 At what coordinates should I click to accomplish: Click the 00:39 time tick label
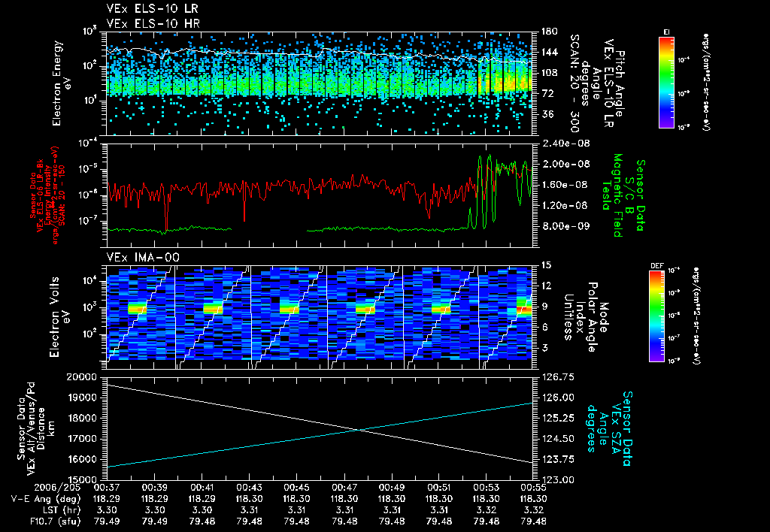pyautogui.click(x=154, y=488)
